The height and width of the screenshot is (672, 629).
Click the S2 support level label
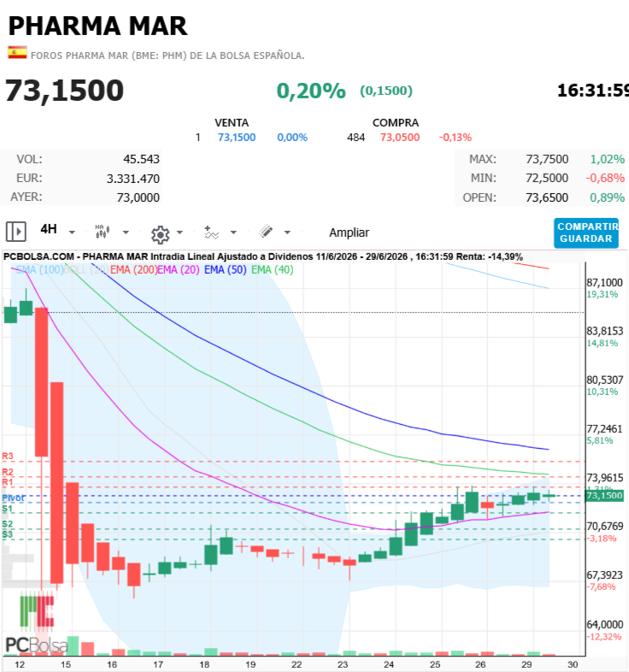pos(8,524)
